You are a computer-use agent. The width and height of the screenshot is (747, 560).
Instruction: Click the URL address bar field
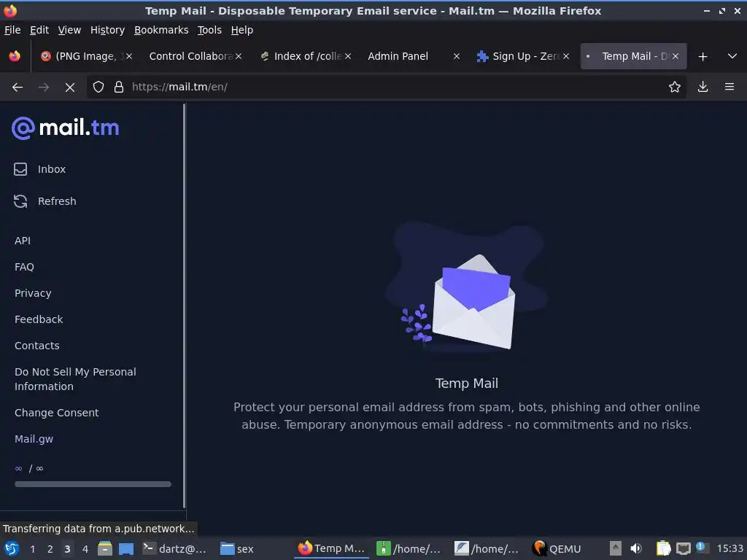(x=386, y=87)
